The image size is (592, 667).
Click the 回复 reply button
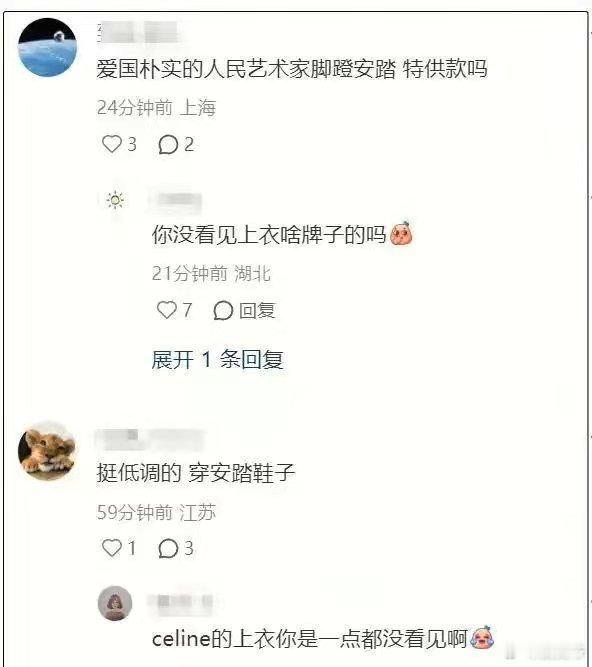pos(257,311)
